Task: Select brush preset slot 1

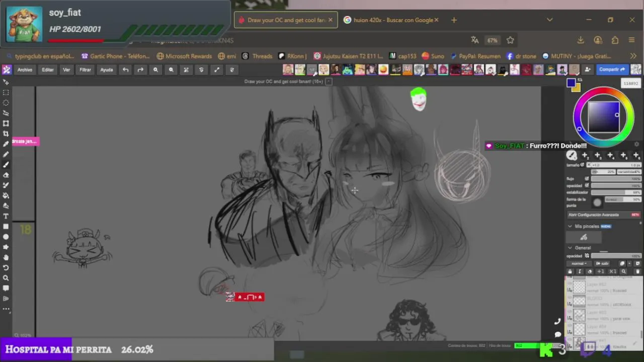Action: [x=572, y=155]
